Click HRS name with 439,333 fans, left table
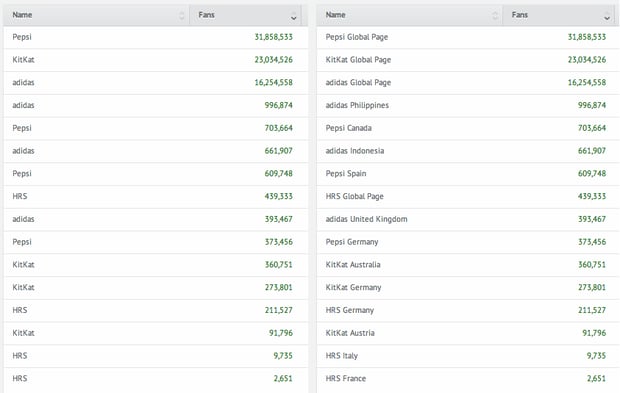620x393 pixels. pos(20,196)
